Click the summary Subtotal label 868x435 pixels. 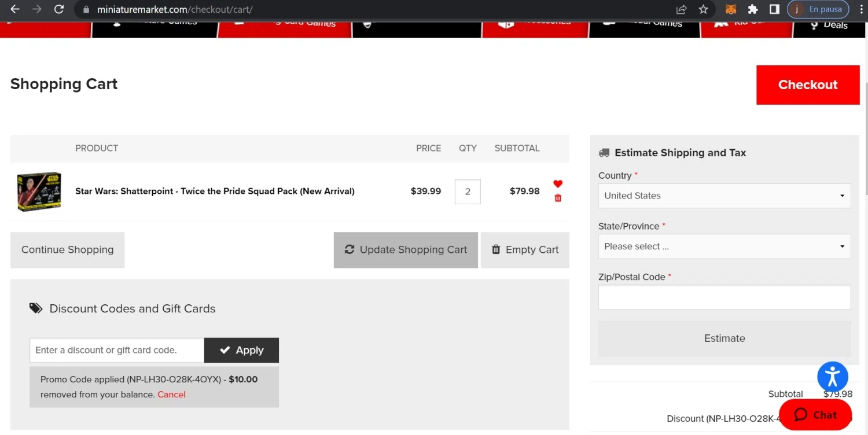[x=785, y=394]
